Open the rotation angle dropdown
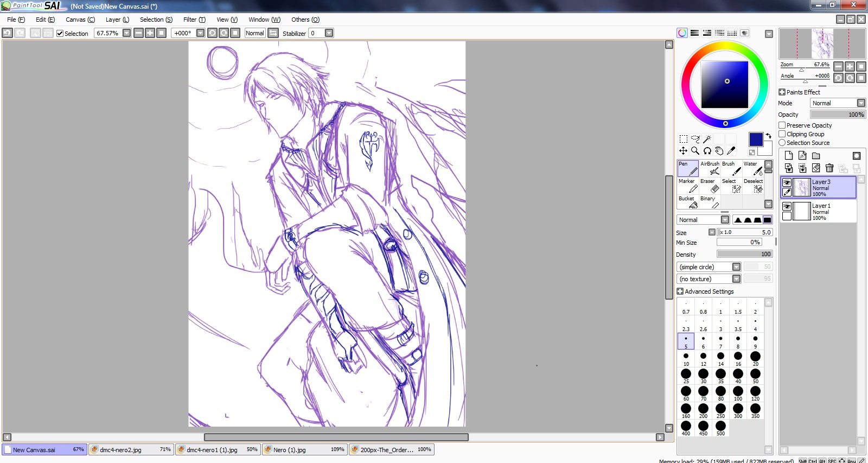 tap(201, 33)
